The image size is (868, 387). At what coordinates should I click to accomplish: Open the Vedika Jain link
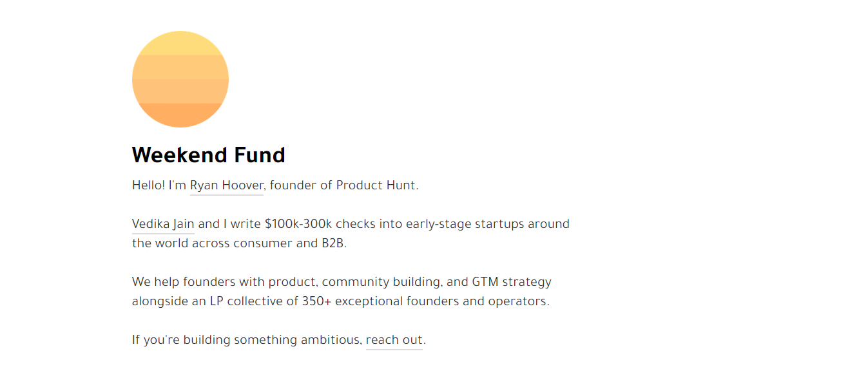163,224
